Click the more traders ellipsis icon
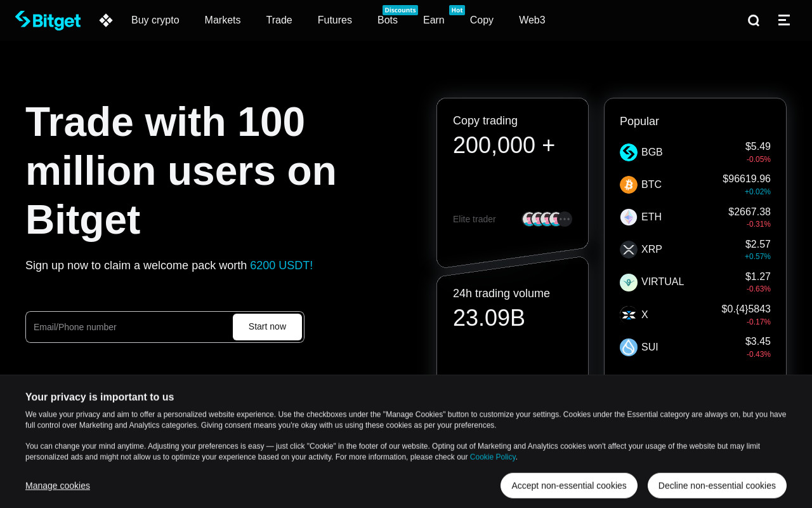Screen dimensions: 812x508 point(565,219)
